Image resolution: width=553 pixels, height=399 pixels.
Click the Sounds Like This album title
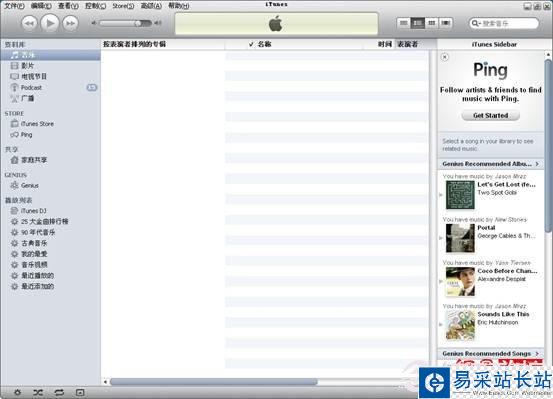(x=503, y=314)
